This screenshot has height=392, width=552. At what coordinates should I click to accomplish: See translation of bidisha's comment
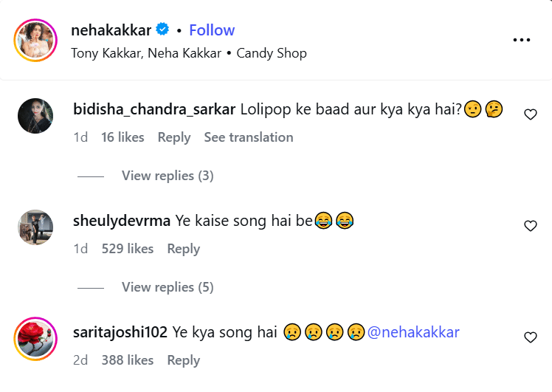point(248,137)
